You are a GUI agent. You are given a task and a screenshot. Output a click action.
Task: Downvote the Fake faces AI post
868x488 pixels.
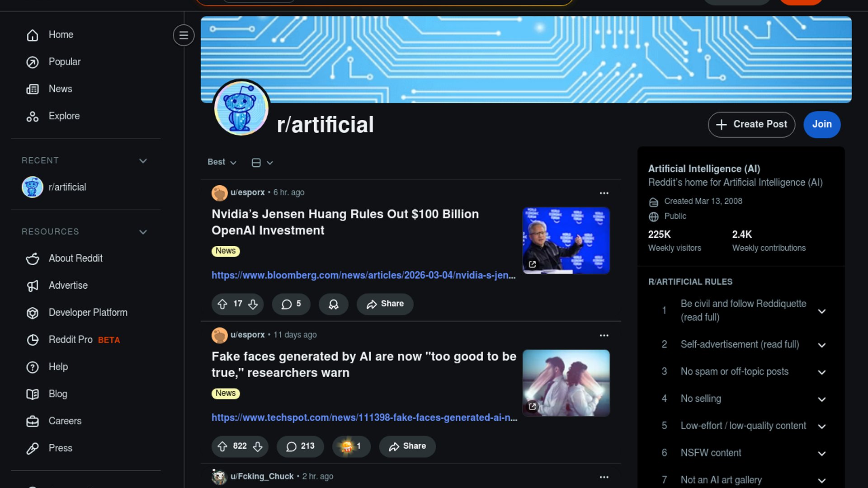click(x=258, y=446)
